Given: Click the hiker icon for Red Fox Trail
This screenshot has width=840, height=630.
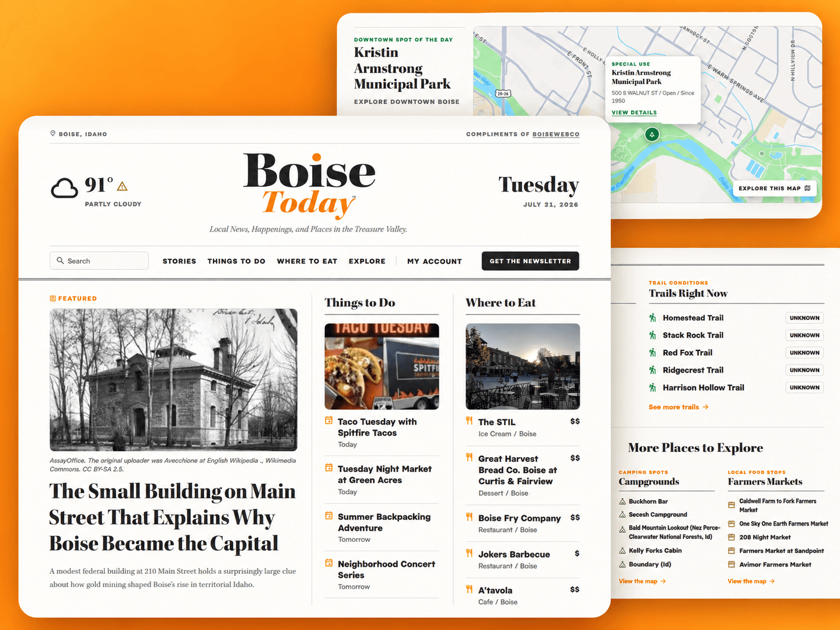Looking at the screenshot, I should point(653,353).
